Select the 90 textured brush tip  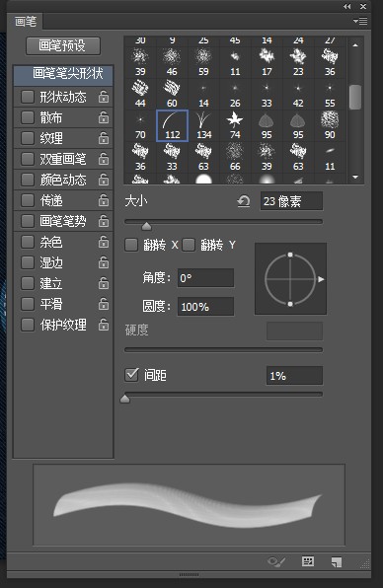[x=330, y=125]
